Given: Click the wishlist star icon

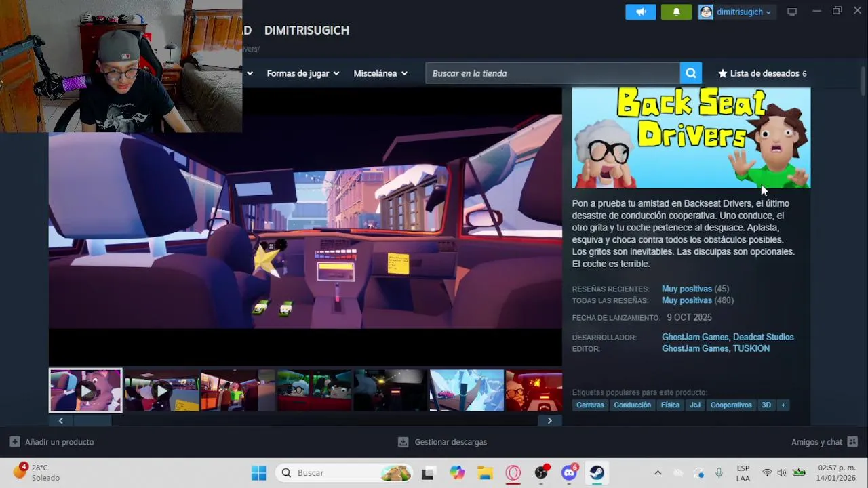Looking at the screenshot, I should click(723, 73).
